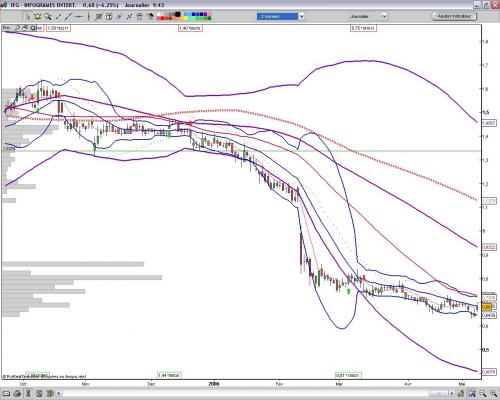Select the vertical line drawing tool
500x400 pixels.
(89, 16)
